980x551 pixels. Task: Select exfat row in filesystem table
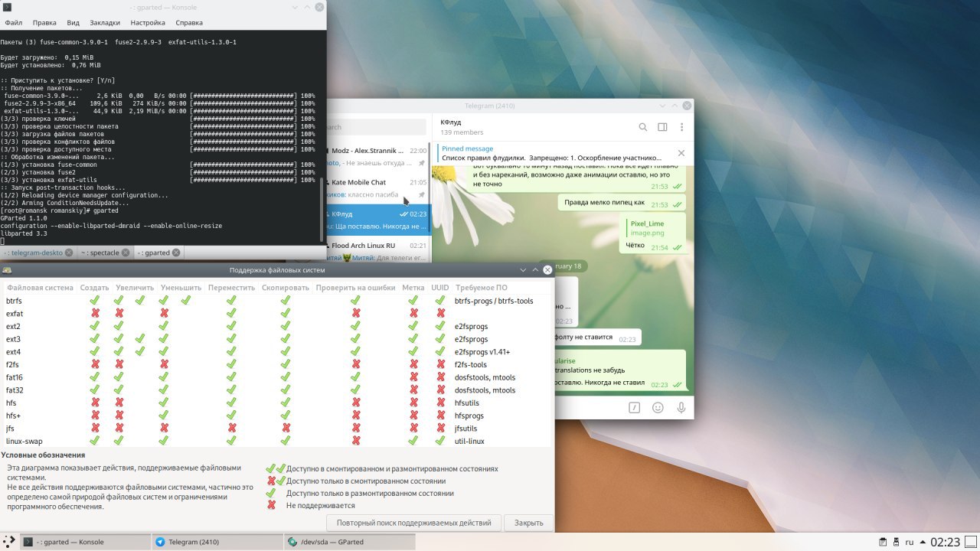[276, 314]
